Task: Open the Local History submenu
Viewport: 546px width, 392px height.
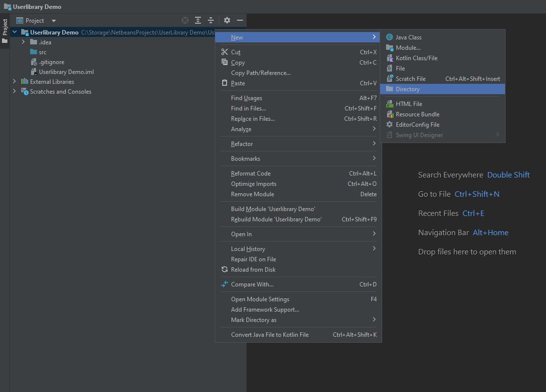Action: pos(298,249)
